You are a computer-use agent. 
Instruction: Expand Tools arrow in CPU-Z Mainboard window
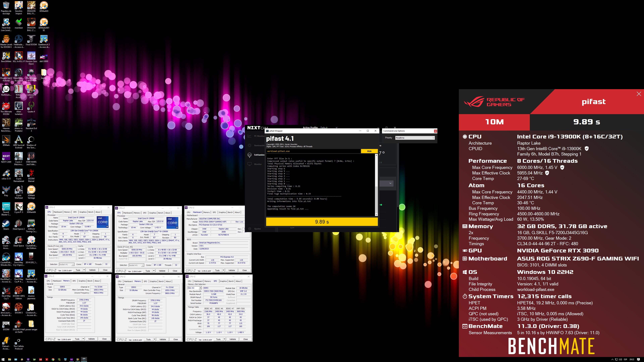tap(224, 270)
